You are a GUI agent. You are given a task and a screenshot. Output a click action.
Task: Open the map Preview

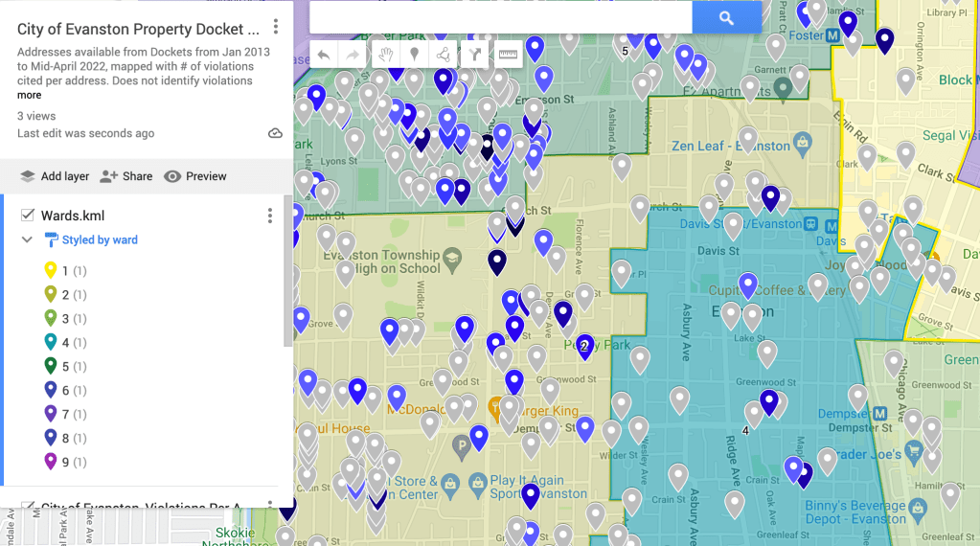pos(195,176)
